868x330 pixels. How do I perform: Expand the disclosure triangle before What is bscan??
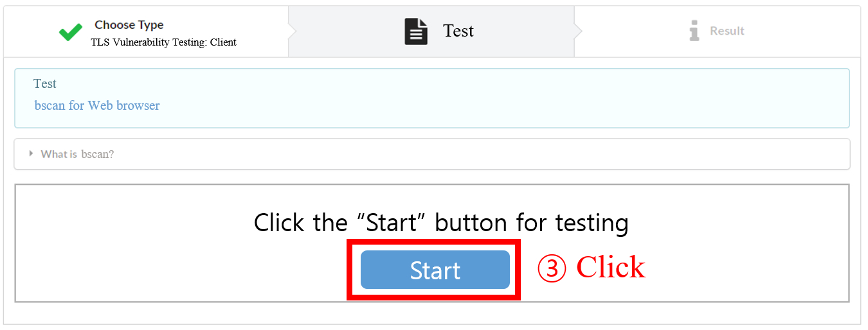(x=31, y=153)
